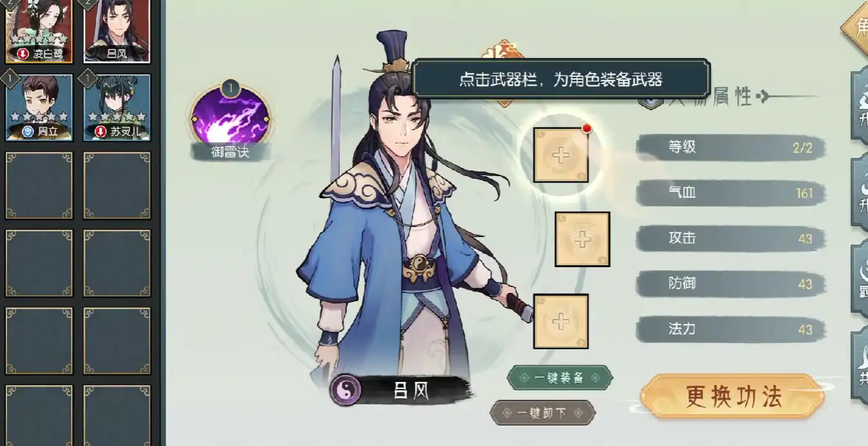
Task: Open the middle equipment slot
Action: 582,239
